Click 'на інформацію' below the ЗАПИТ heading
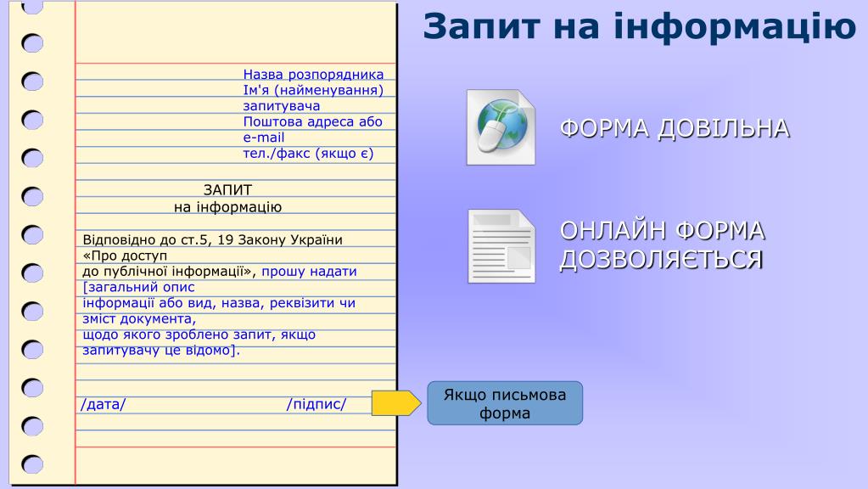The height and width of the screenshot is (489, 868). (x=227, y=207)
